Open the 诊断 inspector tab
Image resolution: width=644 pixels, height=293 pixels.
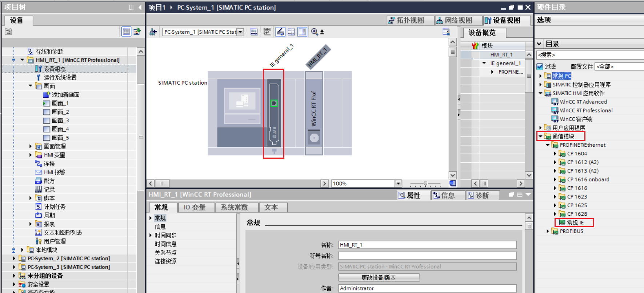click(482, 195)
